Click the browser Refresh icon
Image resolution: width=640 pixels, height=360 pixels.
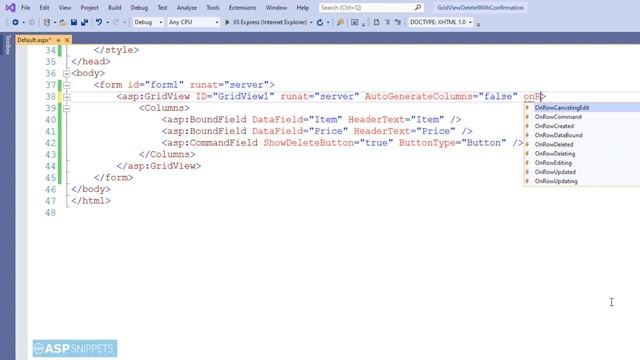tap(320, 22)
